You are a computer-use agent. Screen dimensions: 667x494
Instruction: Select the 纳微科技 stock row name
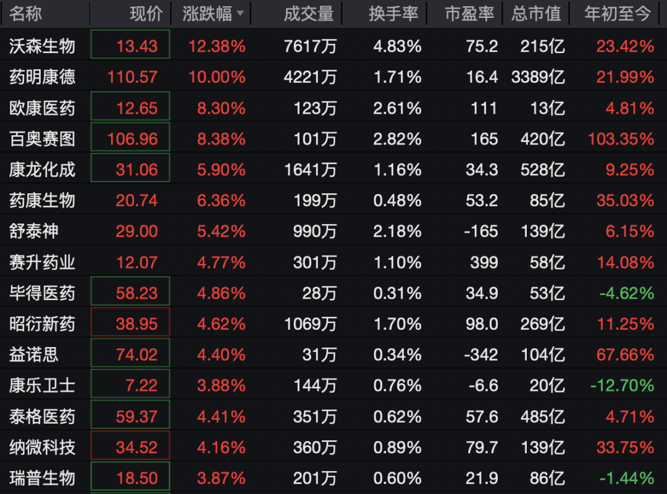pyautogui.click(x=42, y=447)
